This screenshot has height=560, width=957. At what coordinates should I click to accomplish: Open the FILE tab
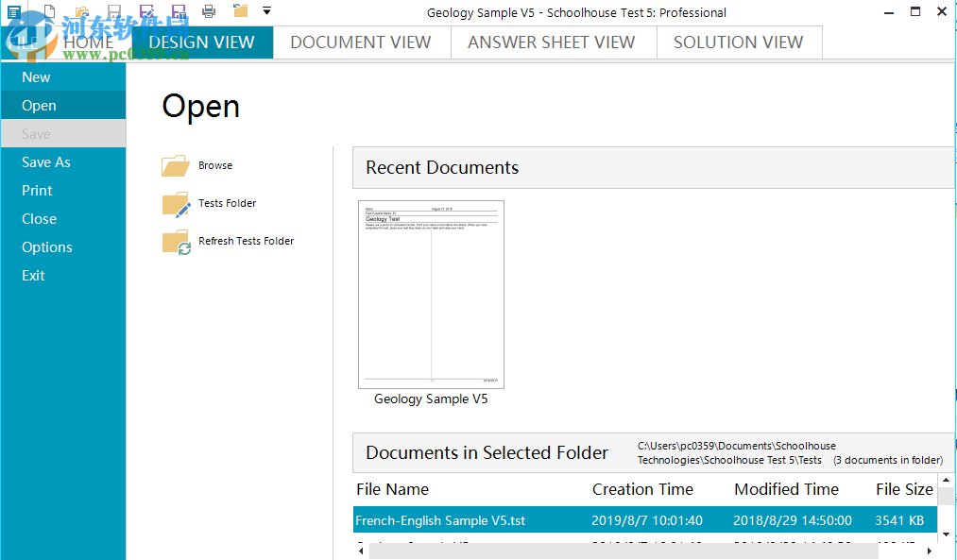coord(24,42)
